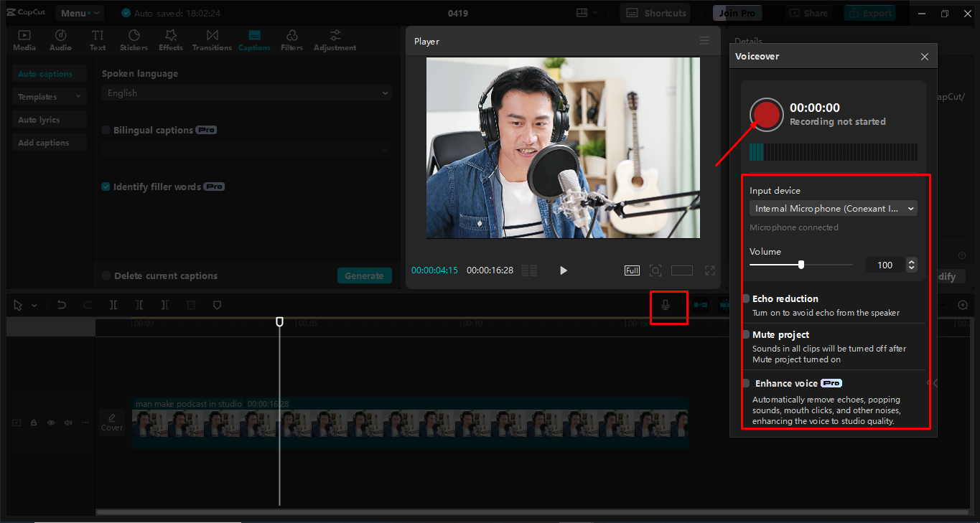Open the Filters panel
The image size is (980, 523).
pos(291,40)
